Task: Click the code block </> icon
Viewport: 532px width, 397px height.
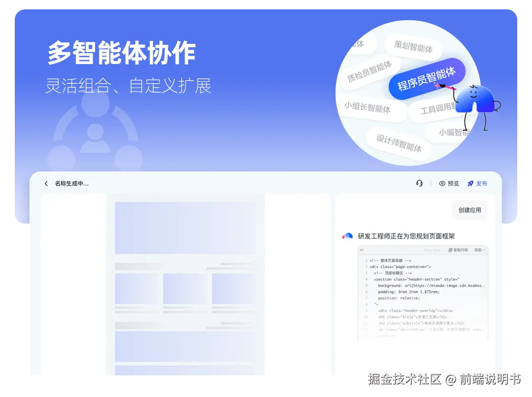Action: click(362, 250)
